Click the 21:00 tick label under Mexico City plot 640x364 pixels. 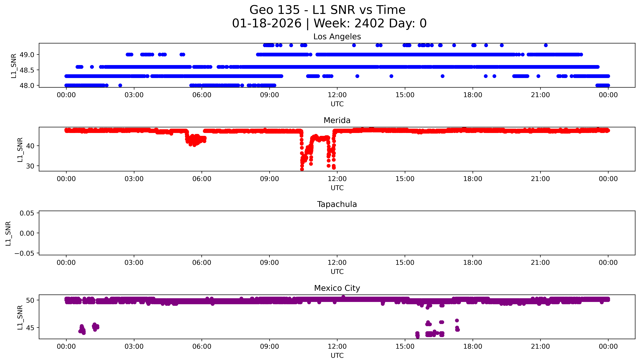click(540, 346)
